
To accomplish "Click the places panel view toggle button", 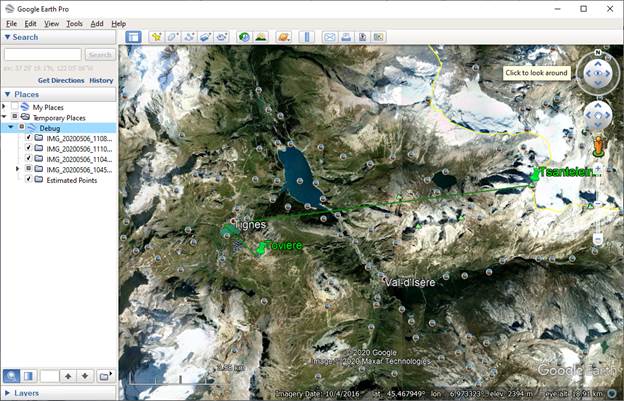I will pyautogui.click(x=28, y=376).
